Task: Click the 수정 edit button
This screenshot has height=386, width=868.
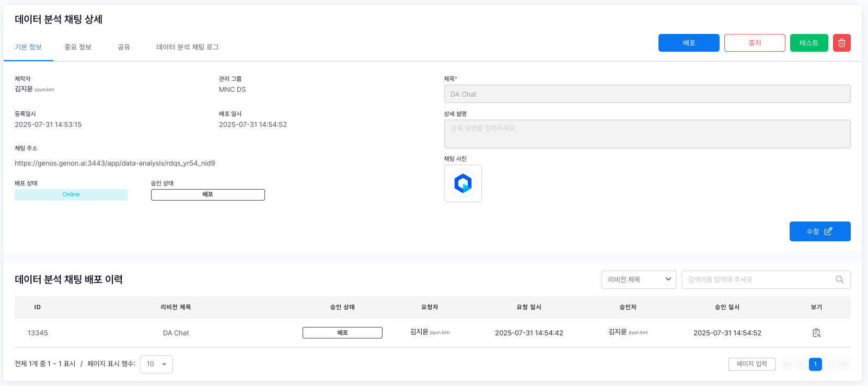Action: (x=819, y=231)
